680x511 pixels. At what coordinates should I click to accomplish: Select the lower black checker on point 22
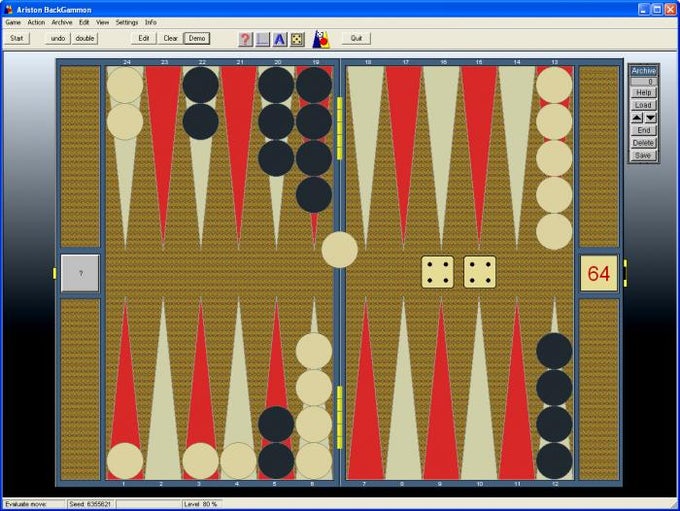201,121
